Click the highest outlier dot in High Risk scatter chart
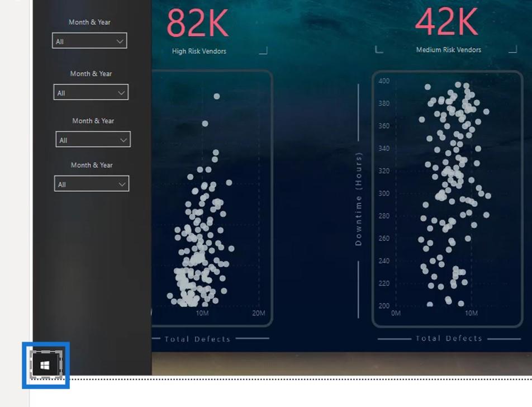532x407 pixels. pos(217,96)
